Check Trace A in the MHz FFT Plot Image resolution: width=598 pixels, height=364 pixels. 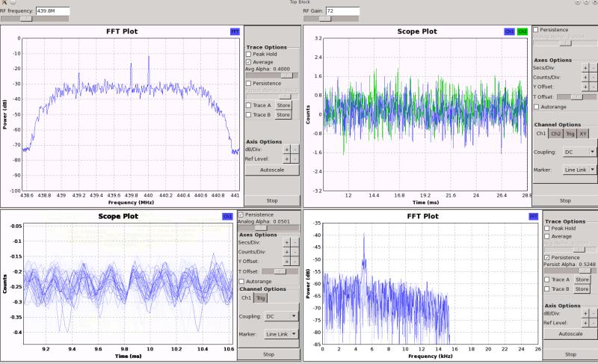[248, 105]
